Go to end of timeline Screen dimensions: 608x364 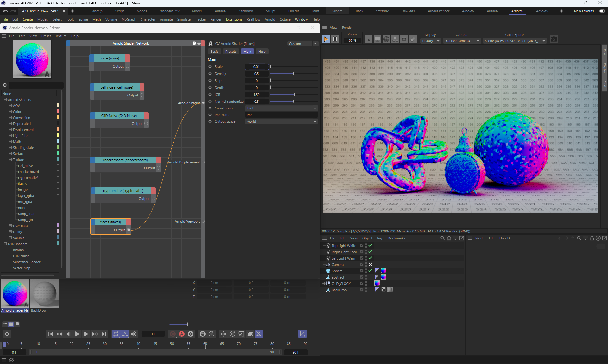[104, 334]
